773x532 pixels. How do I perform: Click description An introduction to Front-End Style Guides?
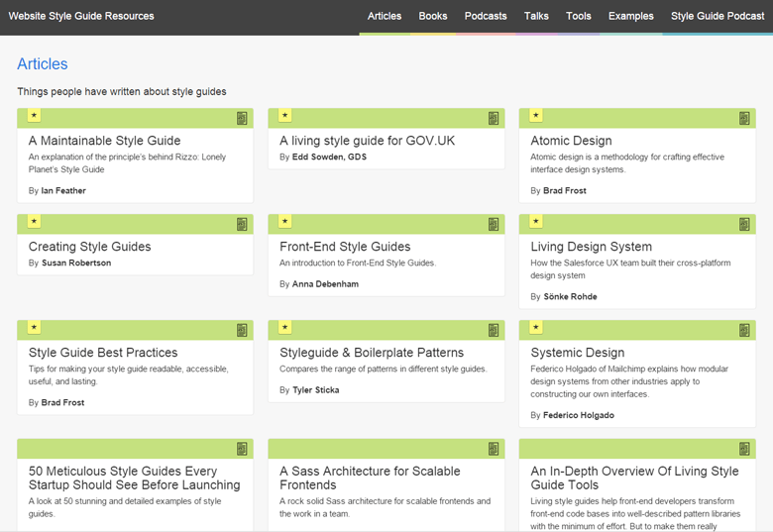(358, 264)
